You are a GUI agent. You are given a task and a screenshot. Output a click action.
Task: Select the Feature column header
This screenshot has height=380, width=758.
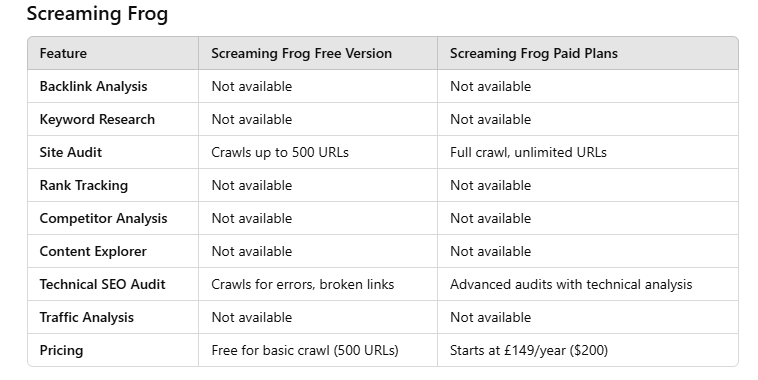[x=63, y=53]
